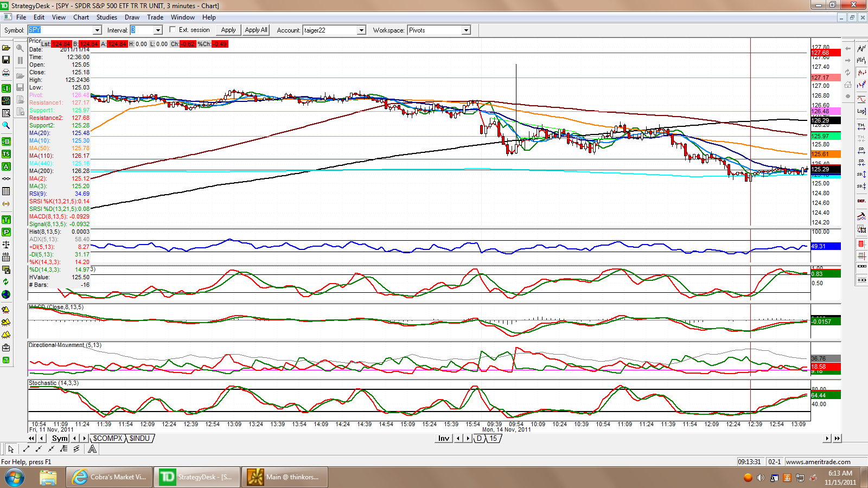Click the green TS icon
Viewport: 868px width, 488px height.
[6, 154]
